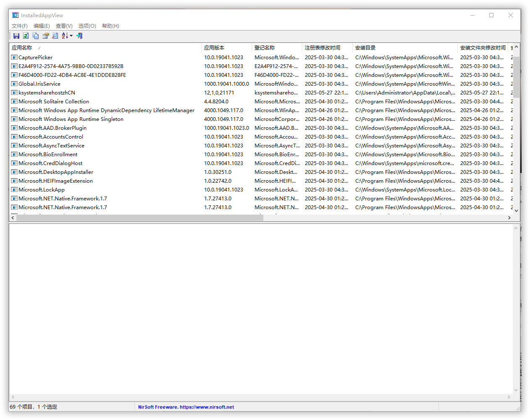Image resolution: width=530 pixels, height=420 pixels.
Task: Click the Microsoft.LockA... registered name cell
Action: coord(276,190)
